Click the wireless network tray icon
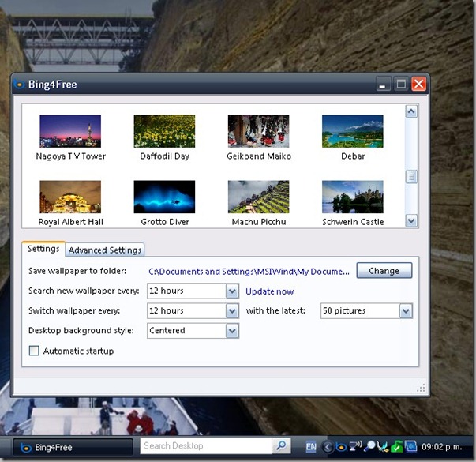476x462 pixels. (355, 446)
